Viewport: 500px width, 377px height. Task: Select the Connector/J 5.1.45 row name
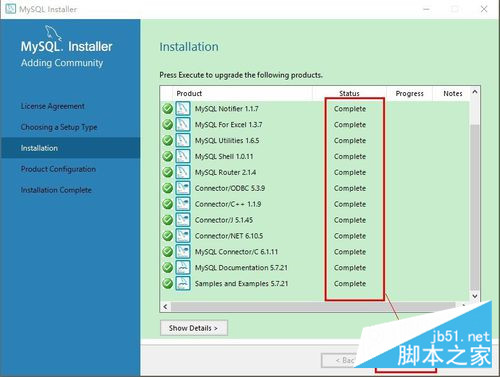224,220
